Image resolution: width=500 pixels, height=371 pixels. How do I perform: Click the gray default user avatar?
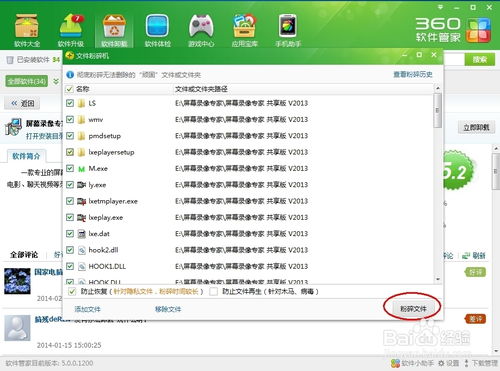point(17,328)
